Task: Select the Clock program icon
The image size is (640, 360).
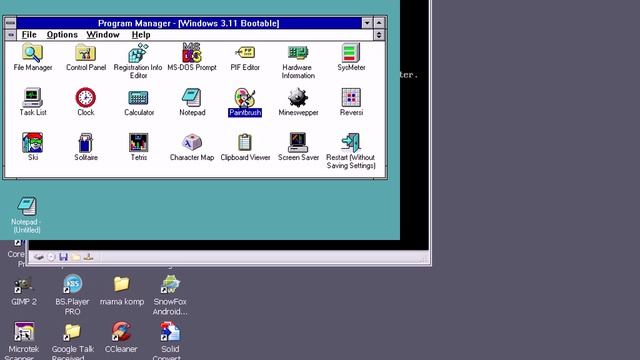Action: tap(86, 102)
